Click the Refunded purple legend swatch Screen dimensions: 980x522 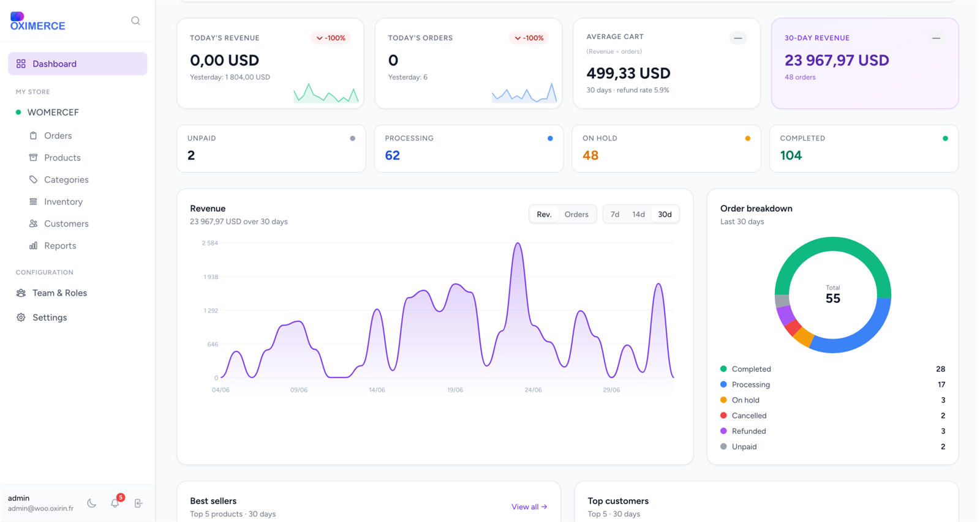pyautogui.click(x=723, y=431)
